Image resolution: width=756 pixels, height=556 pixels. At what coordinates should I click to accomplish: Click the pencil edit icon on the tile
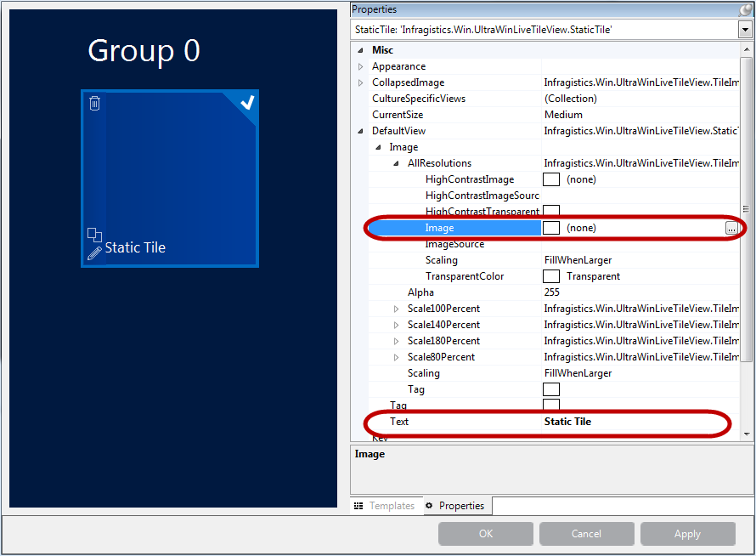95,252
